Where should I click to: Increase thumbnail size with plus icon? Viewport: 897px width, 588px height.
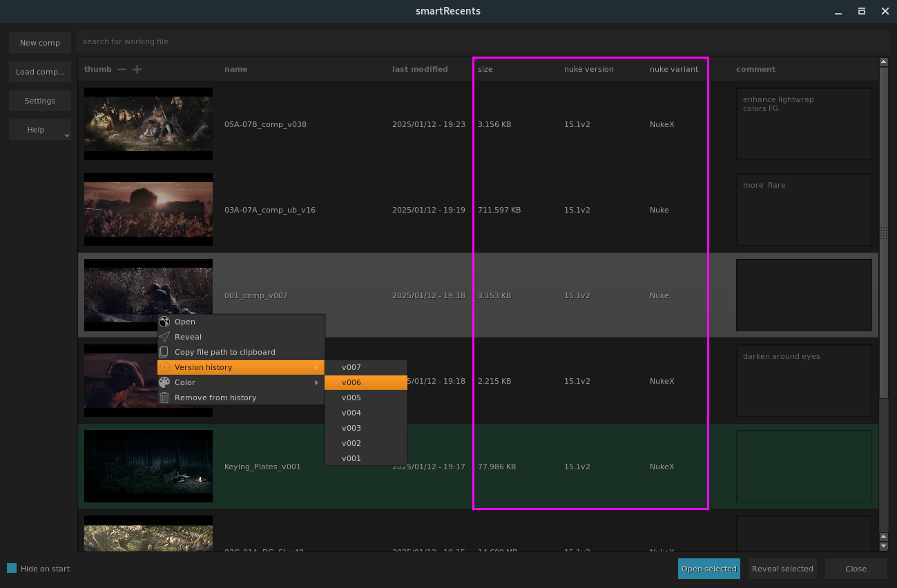coord(137,69)
